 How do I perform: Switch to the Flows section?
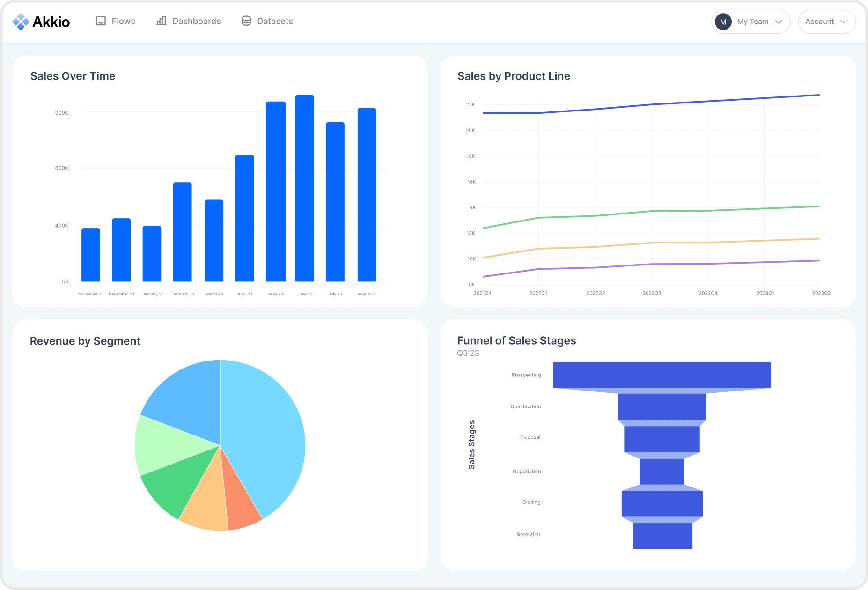tap(123, 21)
